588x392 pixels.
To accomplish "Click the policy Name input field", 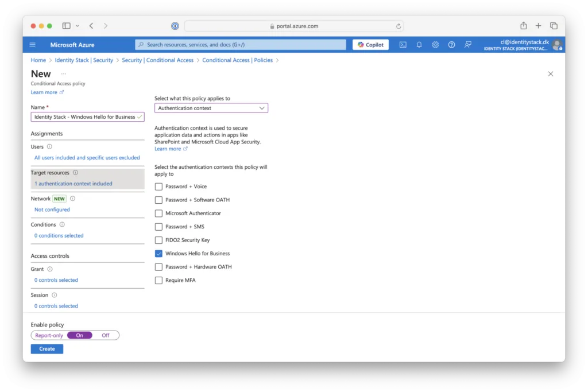I will pos(87,117).
